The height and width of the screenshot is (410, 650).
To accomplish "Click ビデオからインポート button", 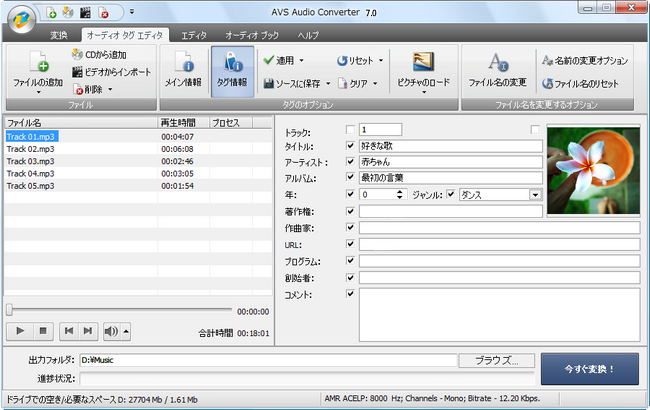I will click(x=112, y=72).
